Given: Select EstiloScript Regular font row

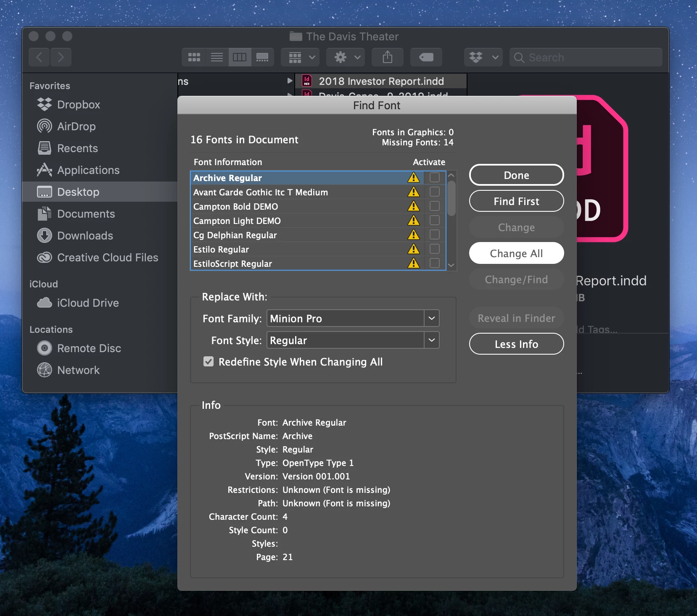Looking at the screenshot, I should coord(318,263).
